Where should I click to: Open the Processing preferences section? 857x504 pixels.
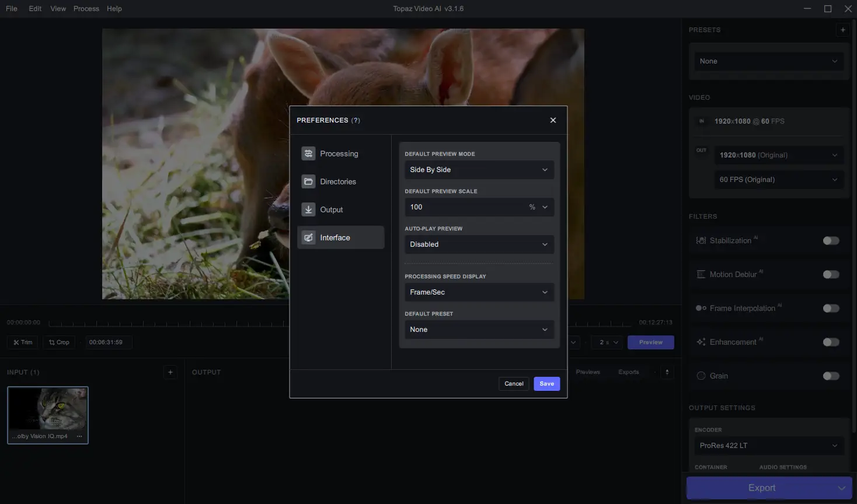340,153
